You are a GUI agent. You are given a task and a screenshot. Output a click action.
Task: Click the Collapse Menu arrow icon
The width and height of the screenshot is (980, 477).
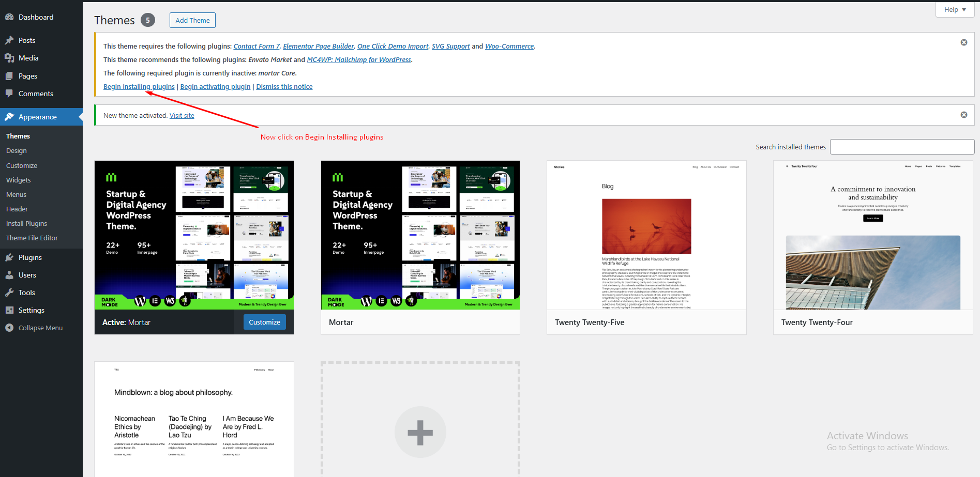point(9,328)
